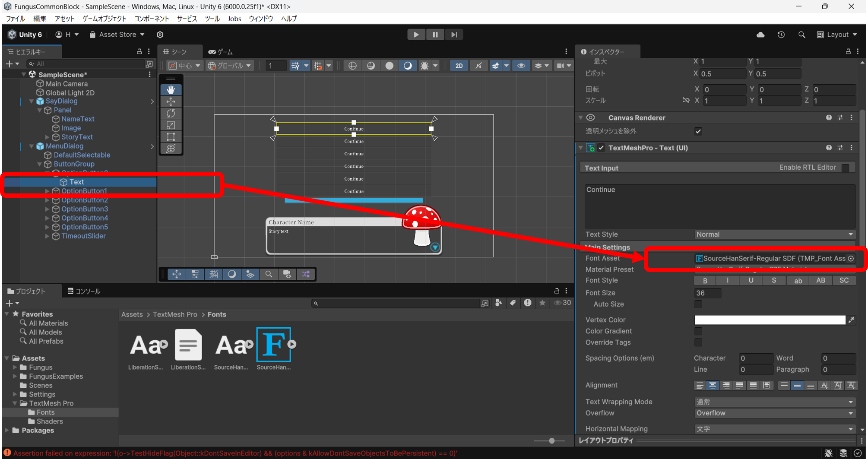Open the Text Style dropdown

(x=774, y=234)
